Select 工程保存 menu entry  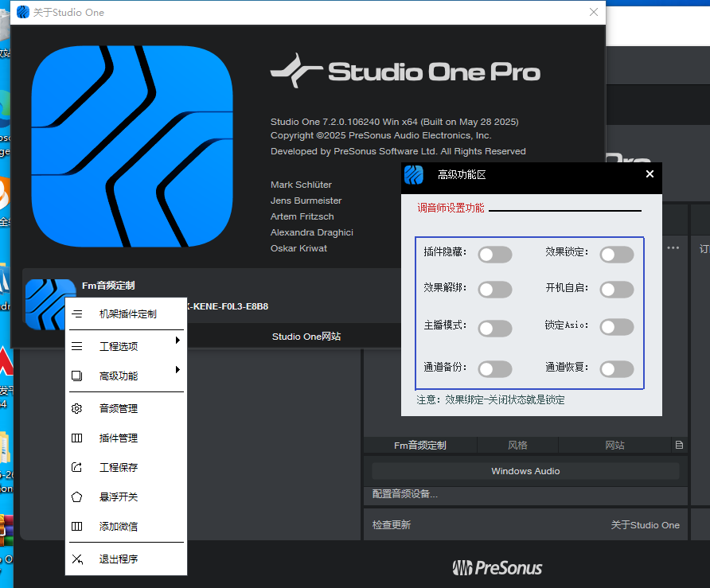pyautogui.click(x=127, y=467)
